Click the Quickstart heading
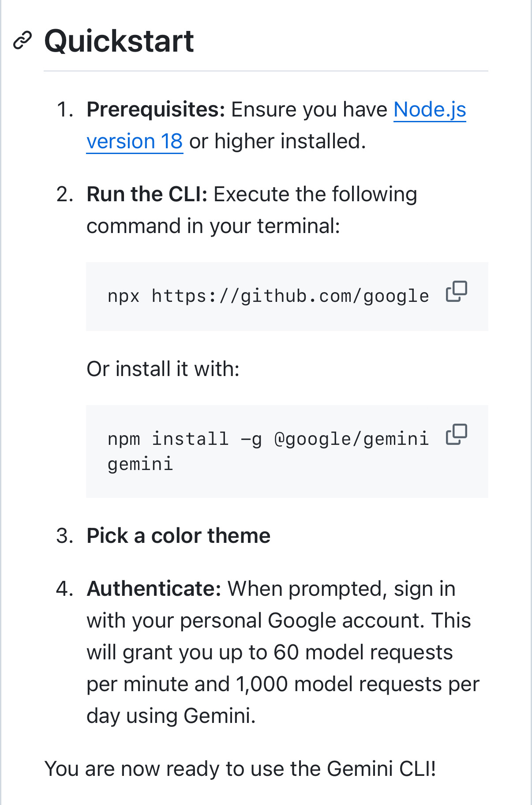Screen dimensions: 532x805 (119, 41)
